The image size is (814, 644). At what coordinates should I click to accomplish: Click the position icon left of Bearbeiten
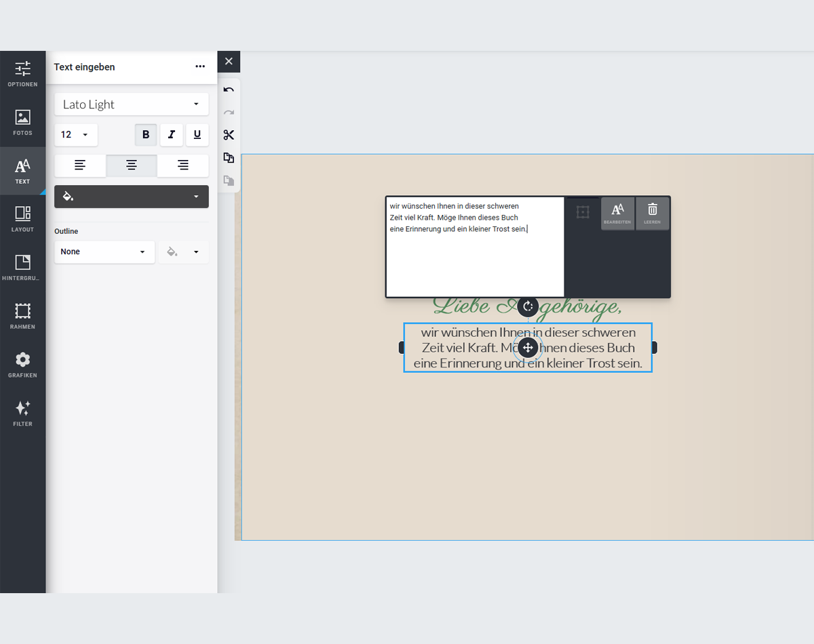coord(583,212)
